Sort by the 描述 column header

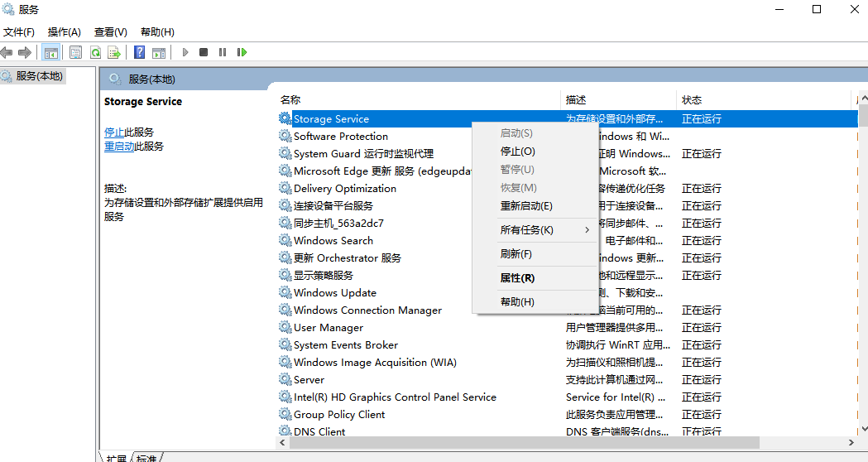[618, 99]
